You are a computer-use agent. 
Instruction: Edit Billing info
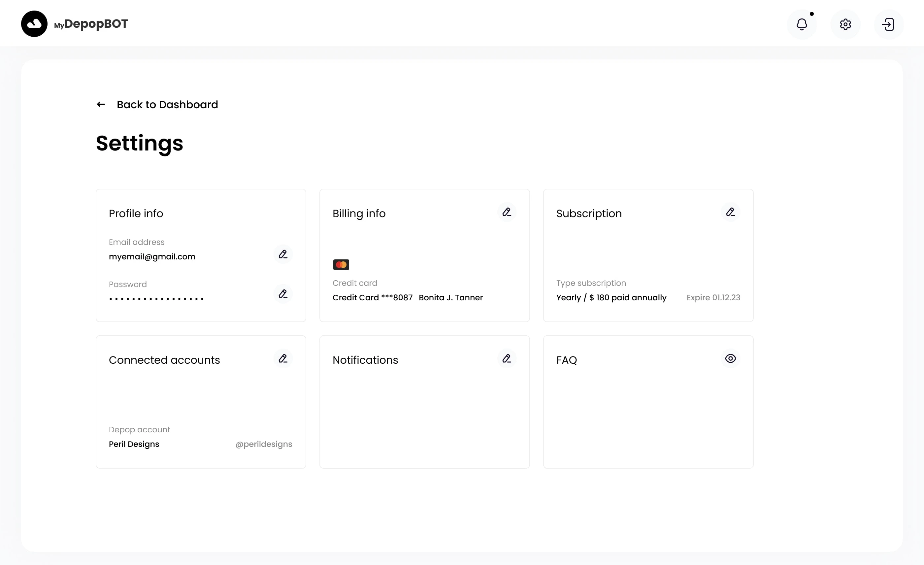coord(507,212)
